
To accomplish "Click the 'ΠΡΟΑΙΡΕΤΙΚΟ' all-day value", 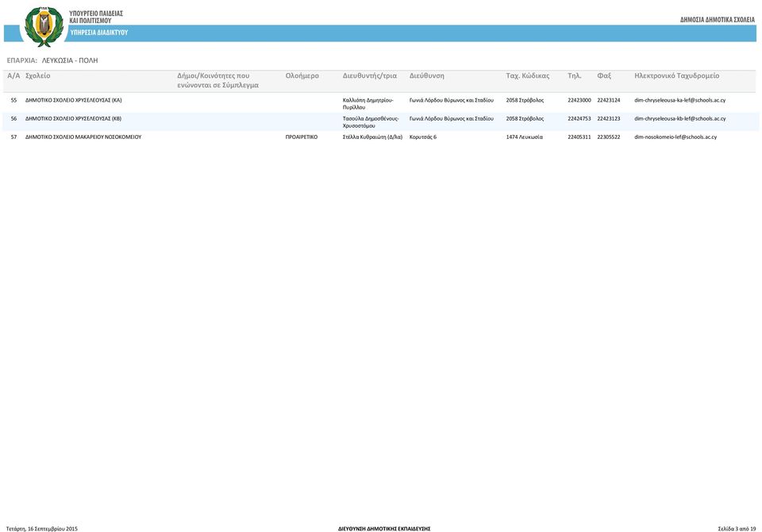I will click(x=302, y=137).
